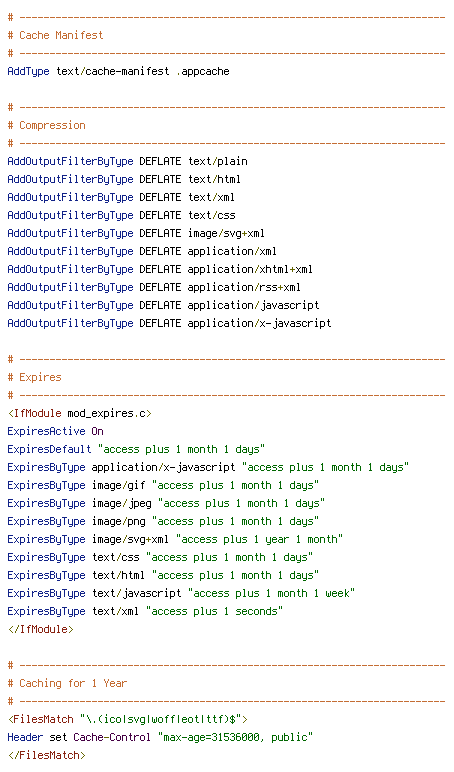
Task: Click the 'Compression' comment heading
Action: [x=46, y=126]
